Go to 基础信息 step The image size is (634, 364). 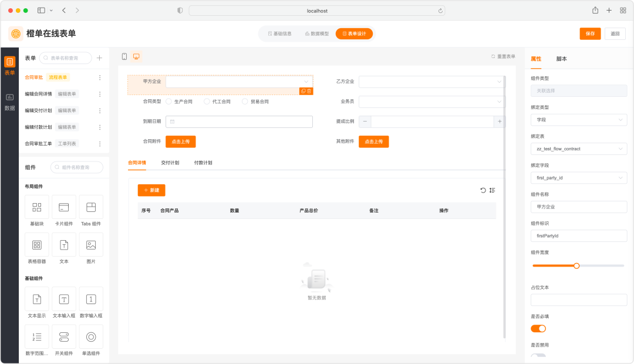click(280, 33)
